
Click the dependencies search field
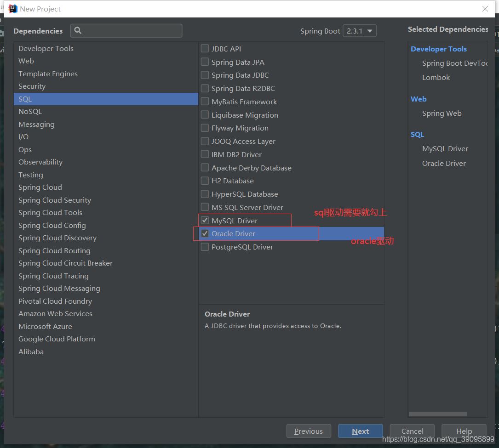click(126, 30)
